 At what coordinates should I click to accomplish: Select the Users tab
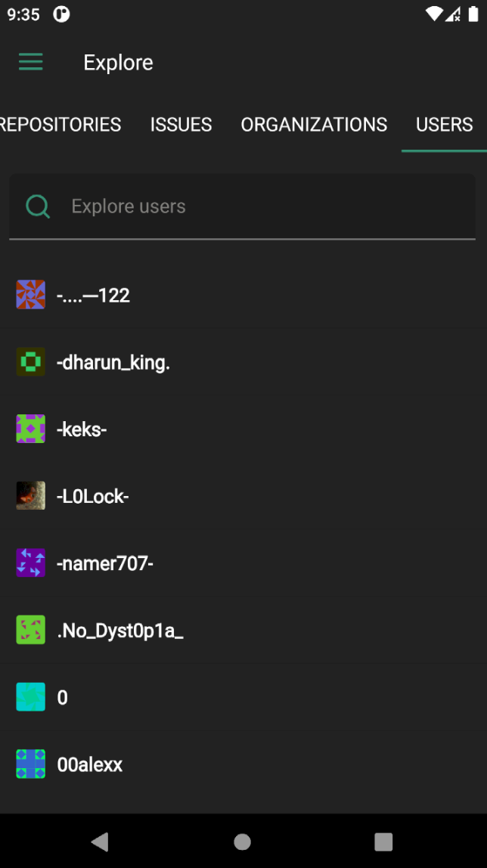[444, 125]
